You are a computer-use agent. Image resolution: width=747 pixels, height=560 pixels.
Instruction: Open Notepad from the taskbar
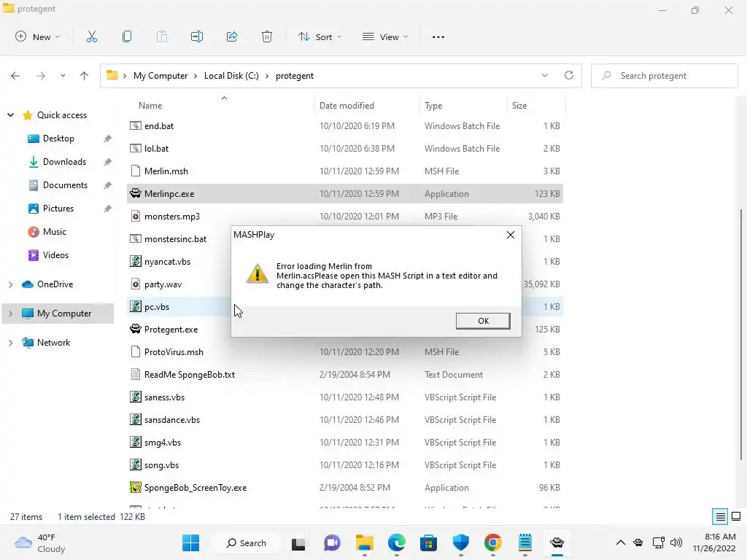(x=525, y=542)
